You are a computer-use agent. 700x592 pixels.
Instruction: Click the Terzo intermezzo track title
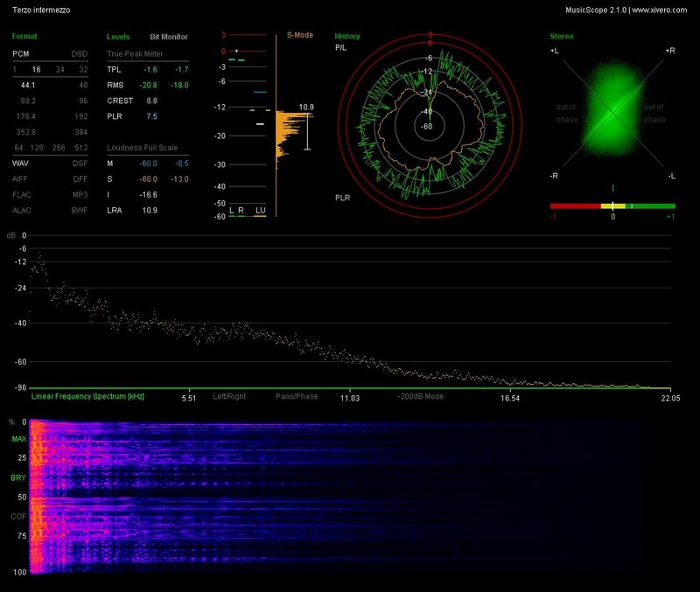coord(41,10)
